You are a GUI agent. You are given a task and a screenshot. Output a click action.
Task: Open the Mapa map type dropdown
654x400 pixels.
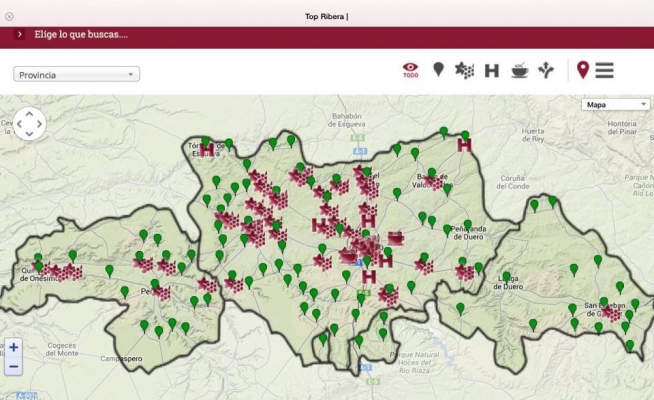[615, 104]
